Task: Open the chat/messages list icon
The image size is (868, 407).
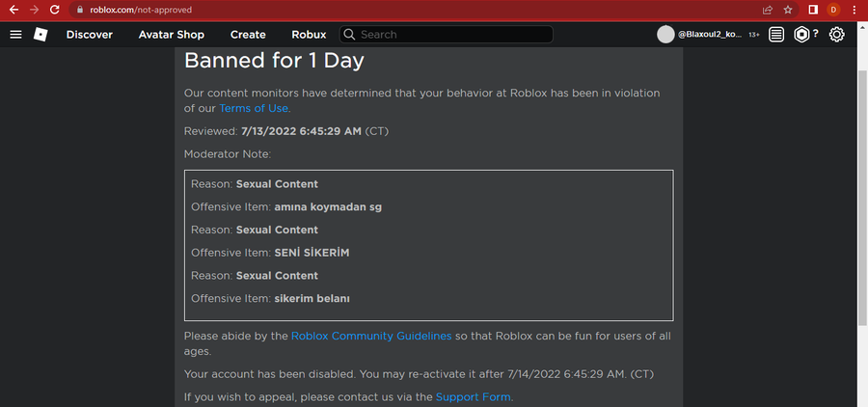Action: point(776,35)
